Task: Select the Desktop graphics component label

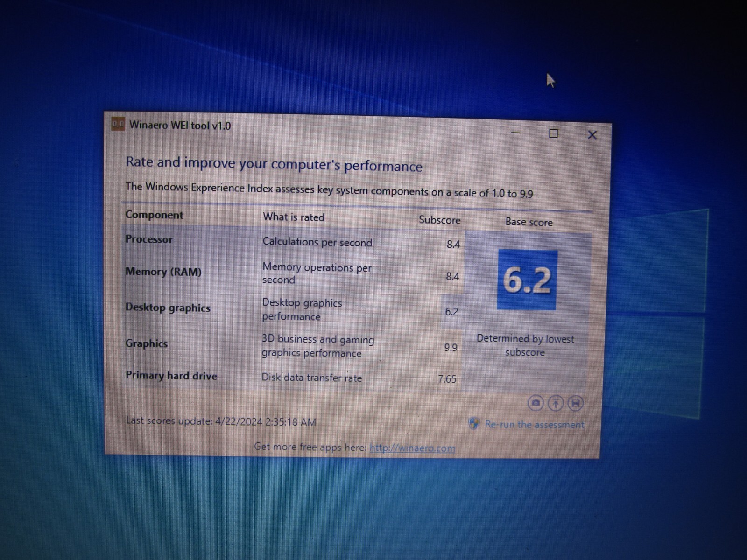Action: tap(168, 308)
